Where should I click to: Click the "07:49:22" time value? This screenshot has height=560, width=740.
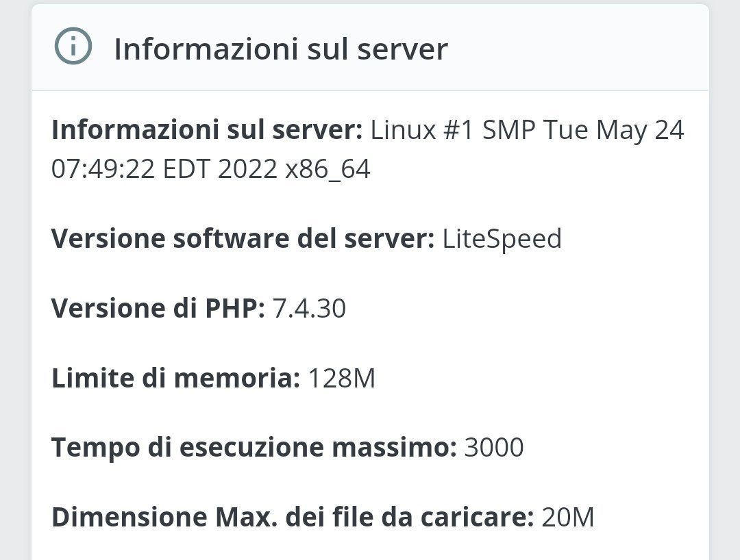pyautogui.click(x=103, y=169)
